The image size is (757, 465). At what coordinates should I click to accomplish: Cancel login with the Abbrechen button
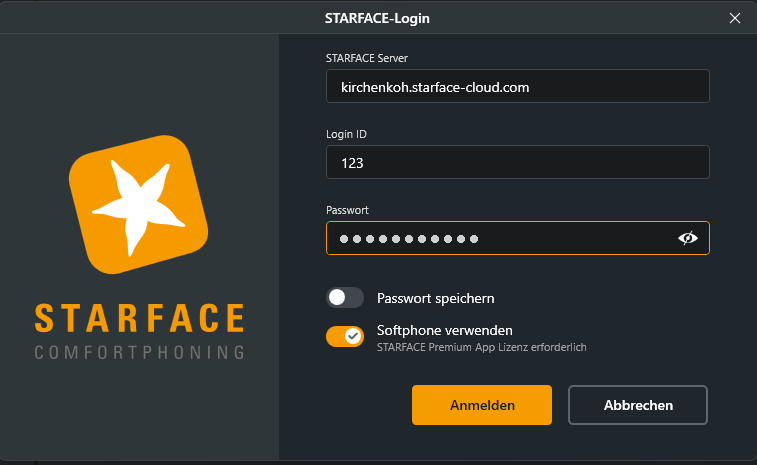638,405
